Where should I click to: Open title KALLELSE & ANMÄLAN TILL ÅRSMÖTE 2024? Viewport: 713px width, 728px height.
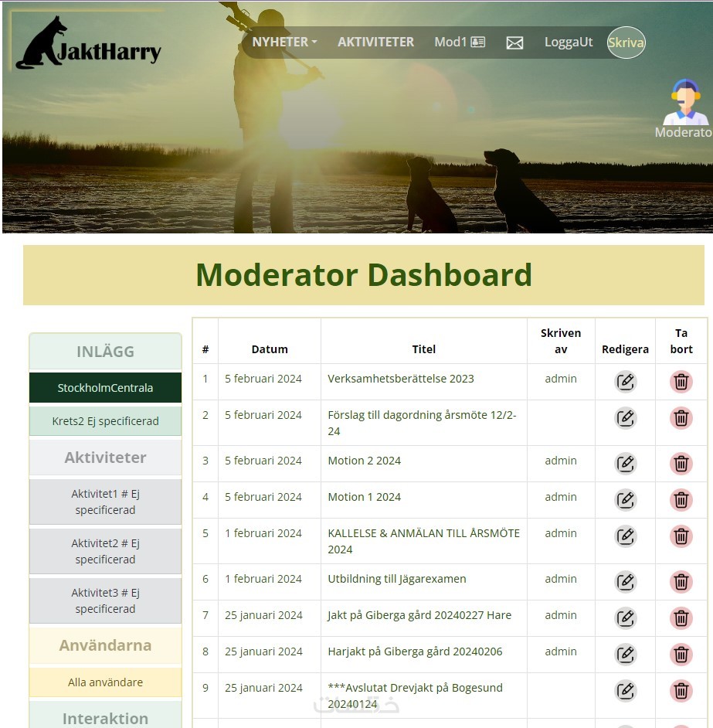424,541
